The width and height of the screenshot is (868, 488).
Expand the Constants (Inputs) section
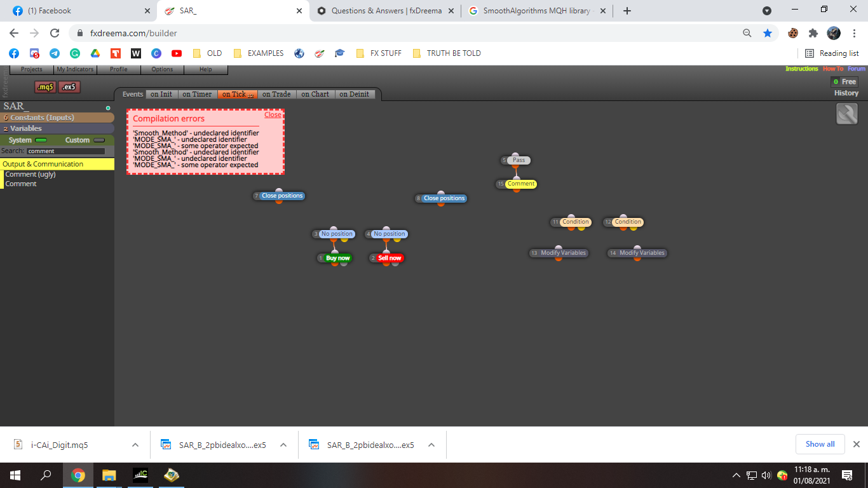coord(57,118)
